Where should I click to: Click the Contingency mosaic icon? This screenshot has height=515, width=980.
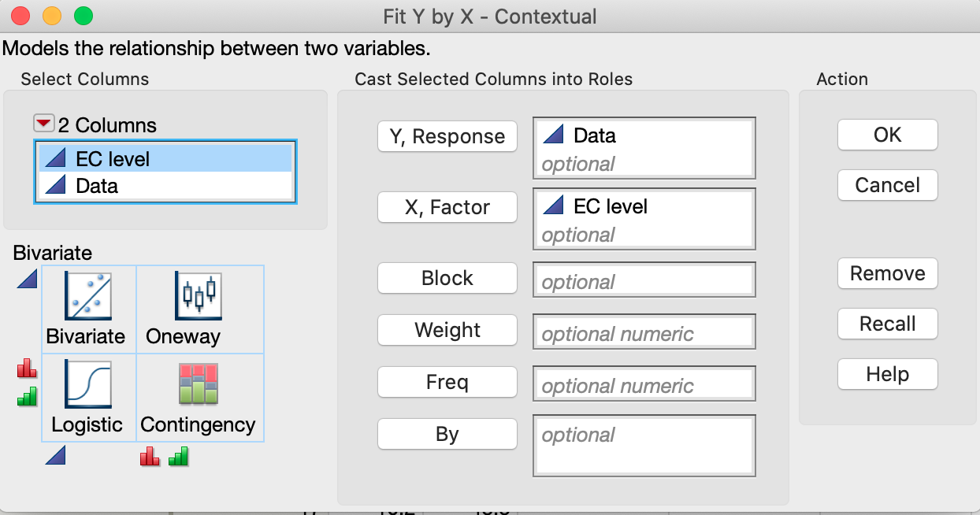pyautogui.click(x=198, y=384)
